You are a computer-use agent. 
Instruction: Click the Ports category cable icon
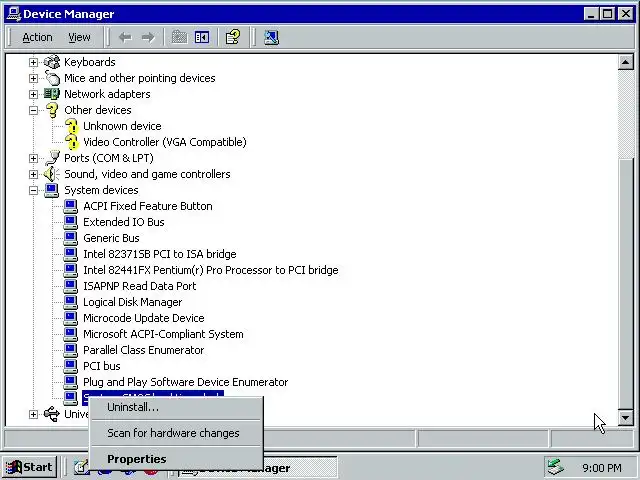(52, 158)
